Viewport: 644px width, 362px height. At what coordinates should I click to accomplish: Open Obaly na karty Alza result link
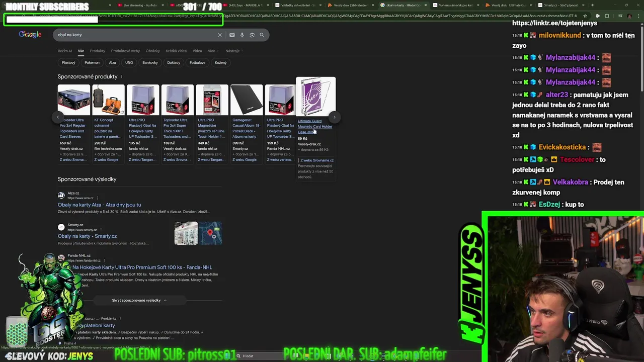(x=99, y=205)
